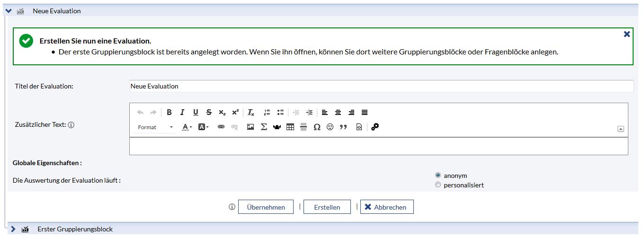644x238 pixels.
Task: Insert a math formula with Sigma icon
Action: tap(264, 127)
